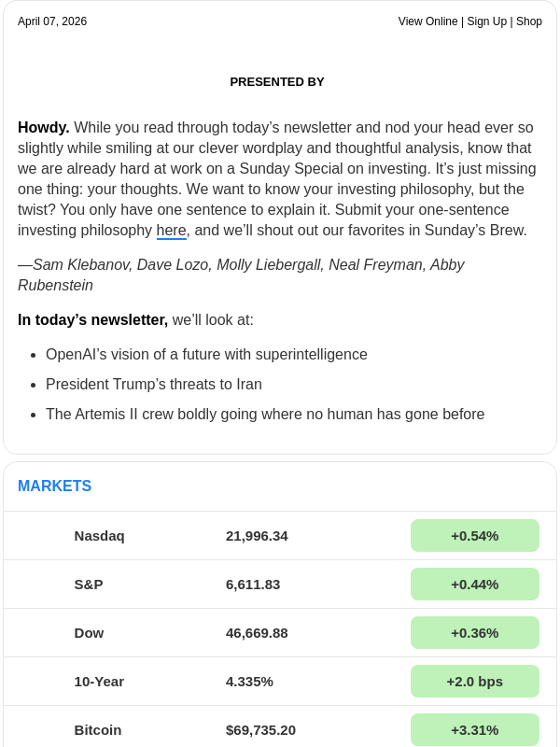This screenshot has width=560, height=747.
Task: Click the 10-Year +2.0 bps badge
Action: pyautogui.click(x=474, y=682)
